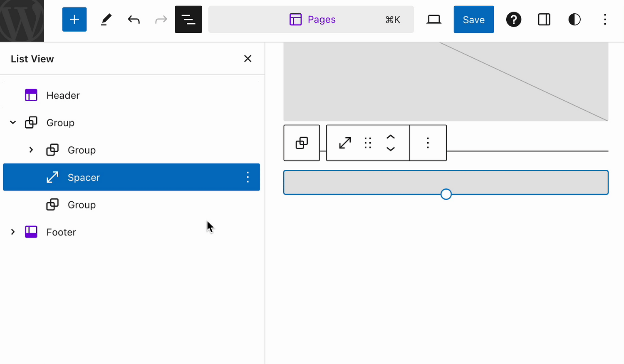
Task: Expand the nested Group above Spacer
Action: pyautogui.click(x=31, y=150)
